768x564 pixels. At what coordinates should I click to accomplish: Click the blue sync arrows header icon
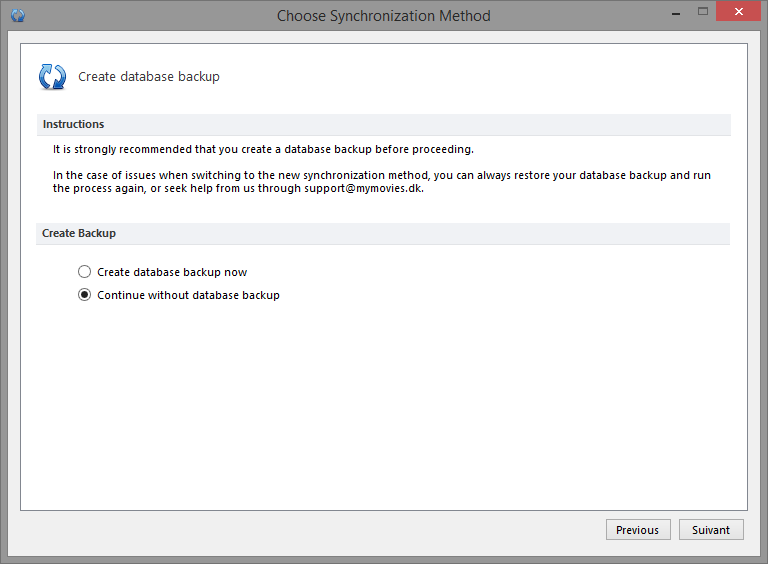(x=52, y=77)
